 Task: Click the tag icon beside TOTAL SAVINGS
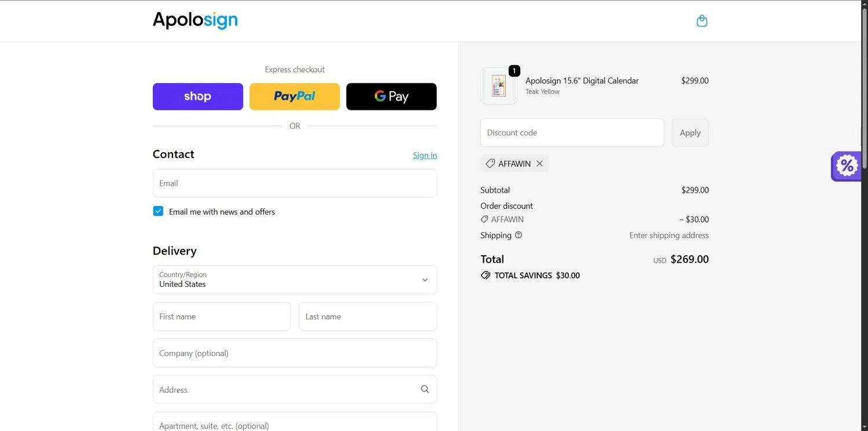[486, 275]
